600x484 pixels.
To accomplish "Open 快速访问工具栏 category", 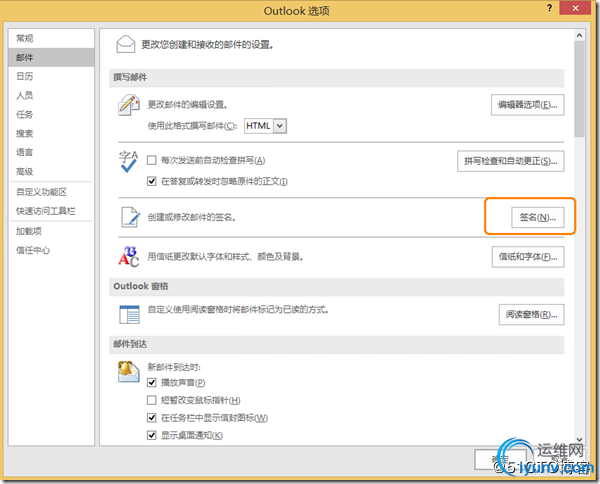I will click(51, 211).
